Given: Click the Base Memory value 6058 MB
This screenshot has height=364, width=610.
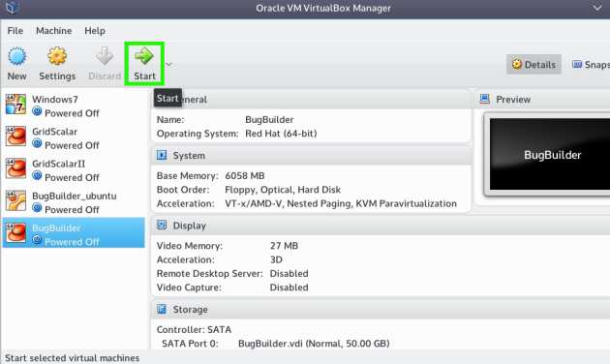Looking at the screenshot, I should (x=245, y=176).
